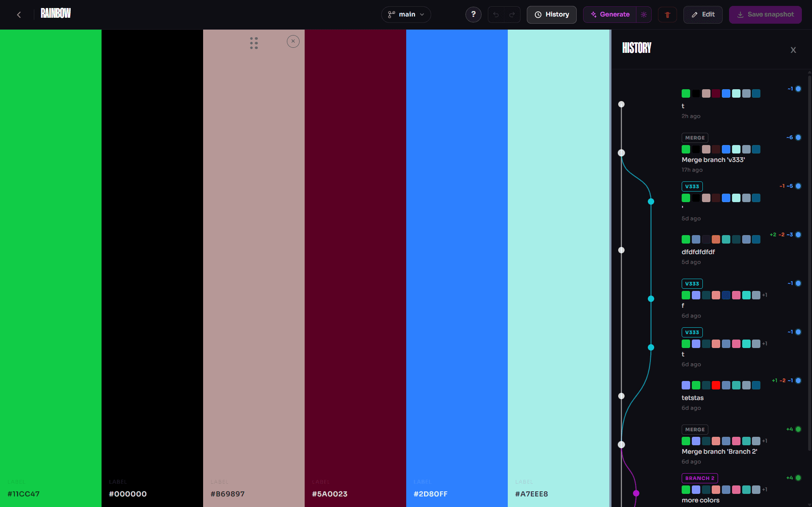Select the cyan node for commit 'f'
Image resolution: width=812 pixels, height=507 pixels.
(x=651, y=299)
